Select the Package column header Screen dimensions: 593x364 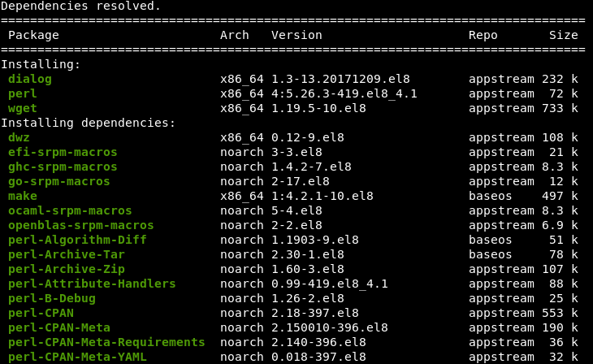click(33, 35)
